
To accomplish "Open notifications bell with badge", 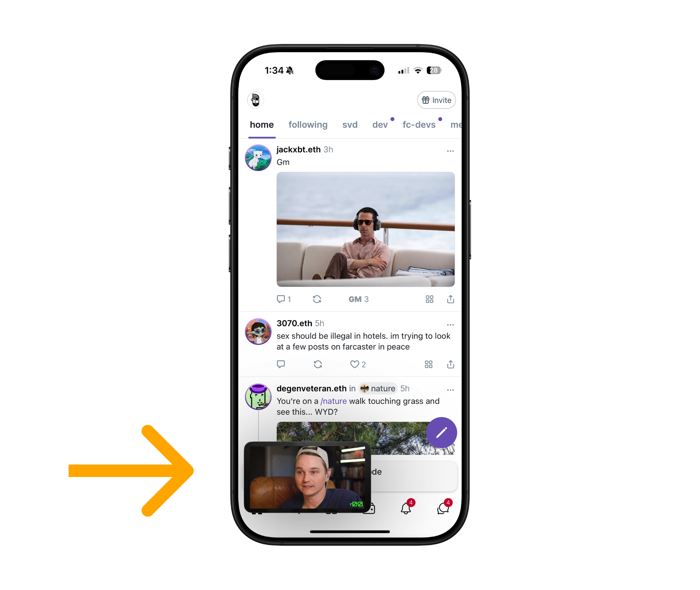I will tap(406, 508).
